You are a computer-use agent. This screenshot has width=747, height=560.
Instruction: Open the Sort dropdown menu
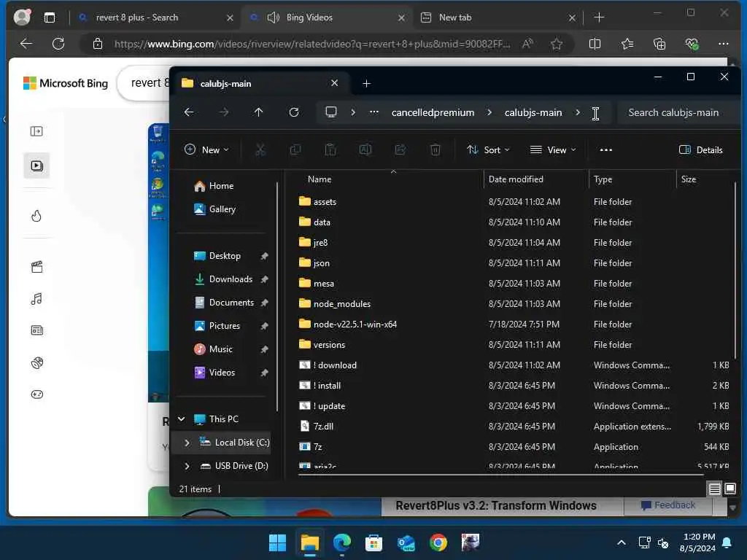point(488,150)
